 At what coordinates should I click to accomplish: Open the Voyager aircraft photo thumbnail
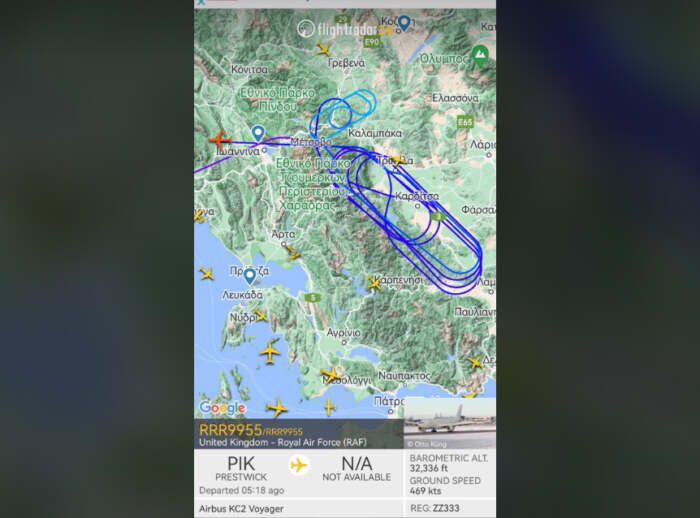point(450,423)
